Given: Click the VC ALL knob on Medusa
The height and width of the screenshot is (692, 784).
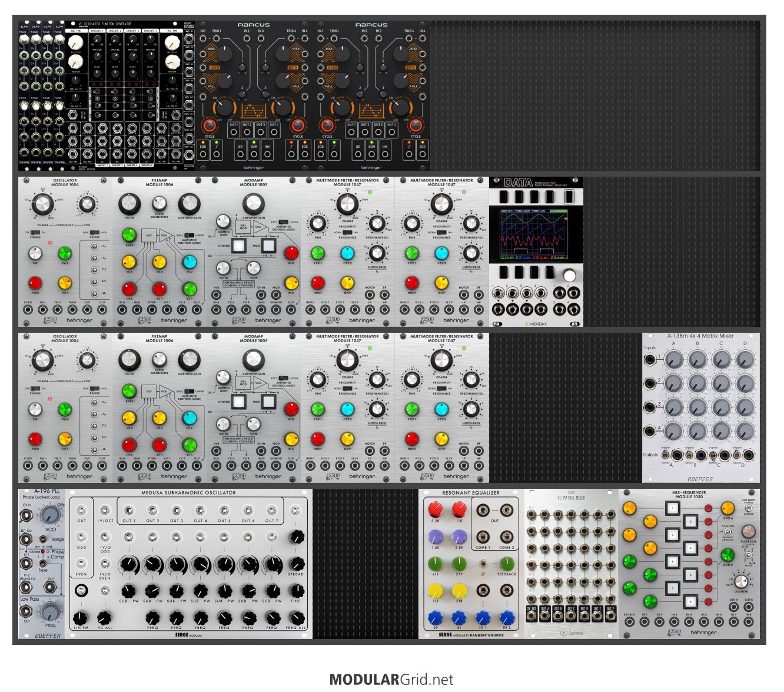Looking at the screenshot, I should 105,618.
